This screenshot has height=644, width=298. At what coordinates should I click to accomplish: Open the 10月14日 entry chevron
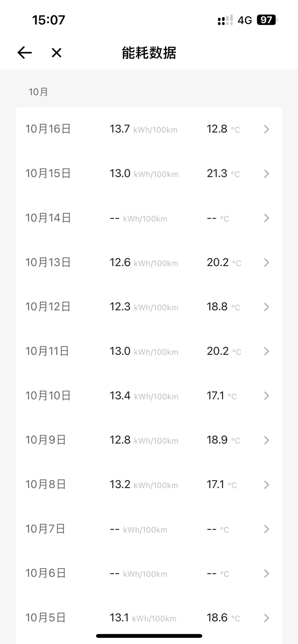pyautogui.click(x=267, y=218)
